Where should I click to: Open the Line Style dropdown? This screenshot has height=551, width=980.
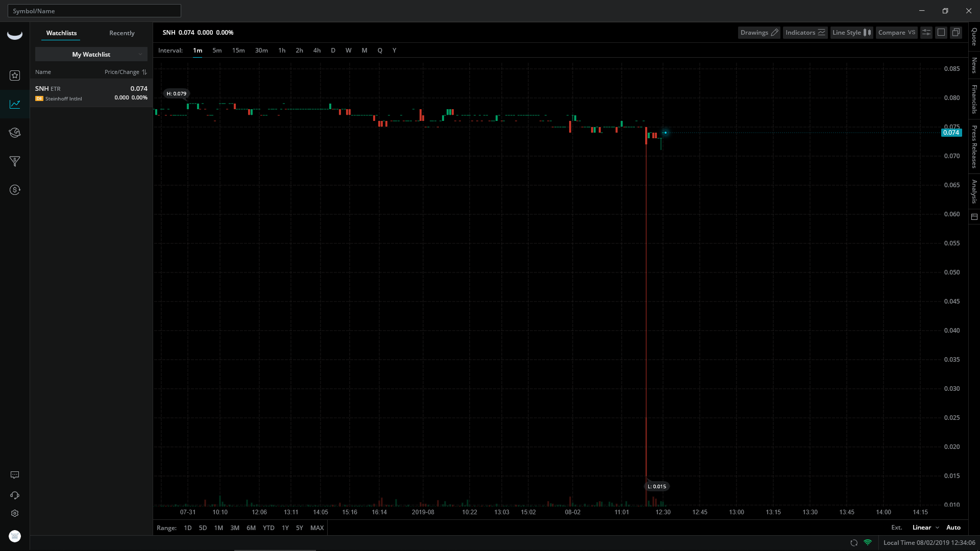tap(851, 33)
